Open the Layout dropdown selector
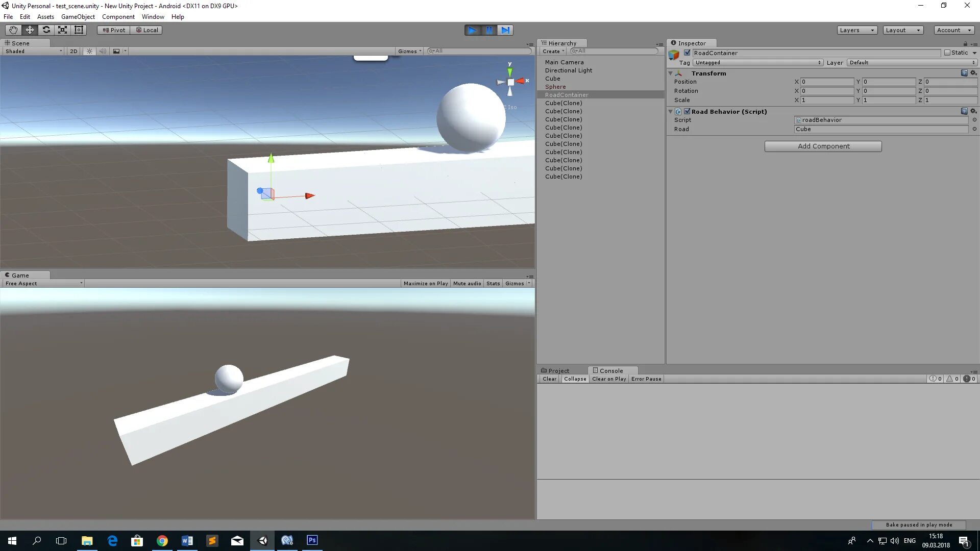The height and width of the screenshot is (551, 980). (904, 30)
